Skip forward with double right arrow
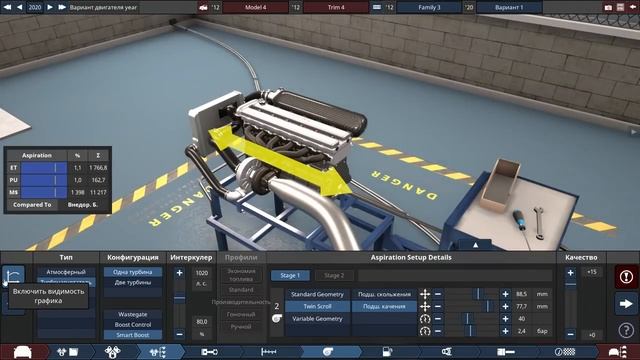 [62, 7]
